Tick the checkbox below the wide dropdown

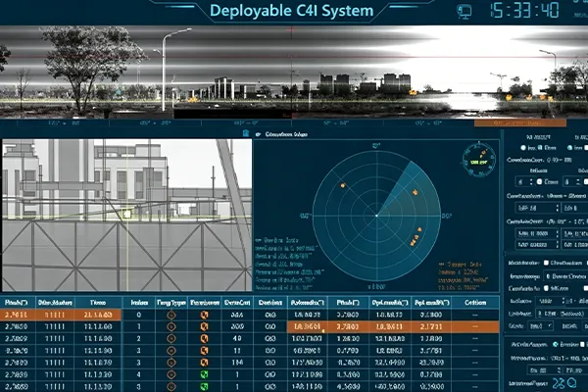[546, 288]
